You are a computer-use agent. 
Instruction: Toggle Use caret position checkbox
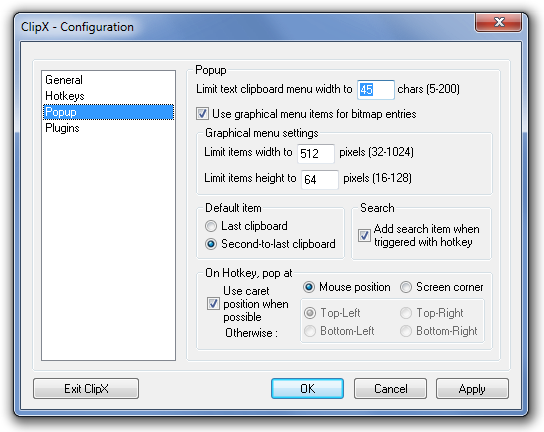[213, 304]
